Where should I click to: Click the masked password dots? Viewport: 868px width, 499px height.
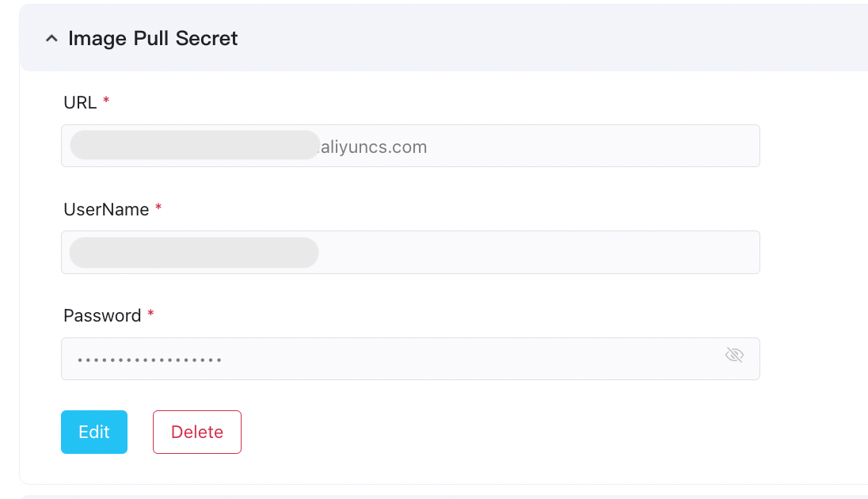[x=150, y=360]
